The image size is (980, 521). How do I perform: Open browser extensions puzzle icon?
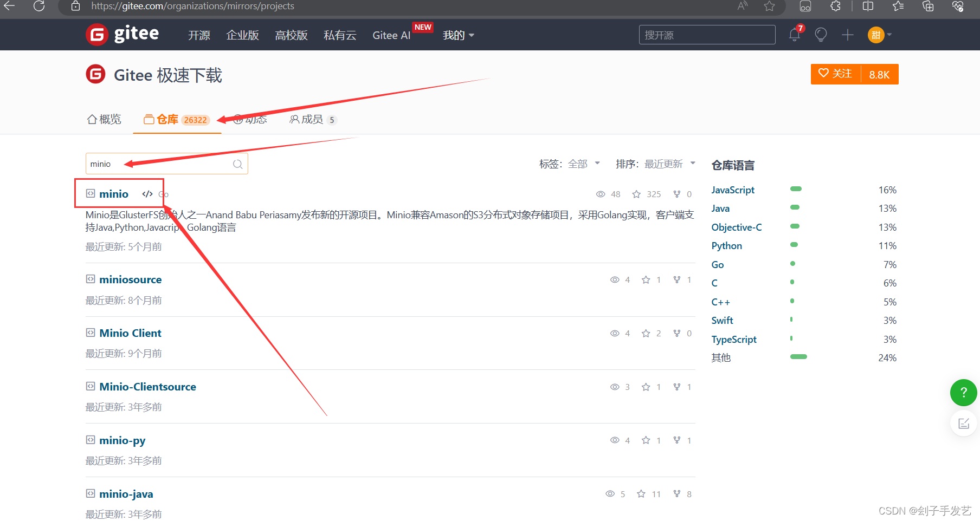(x=836, y=6)
